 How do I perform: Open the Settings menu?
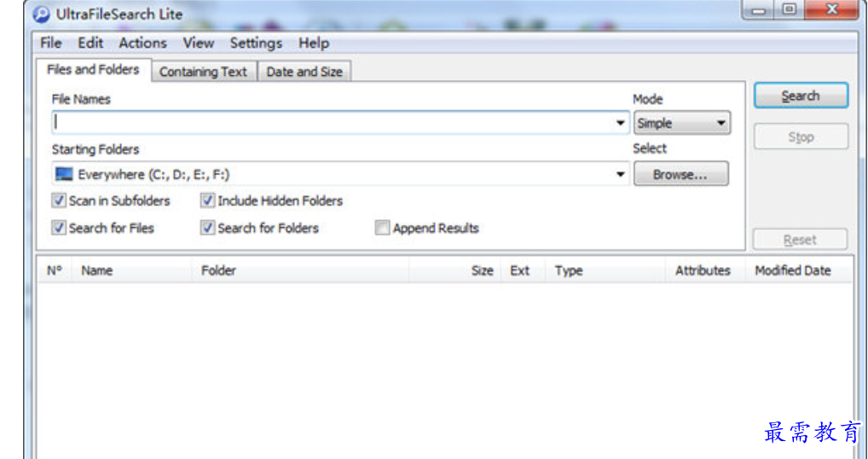[257, 44]
